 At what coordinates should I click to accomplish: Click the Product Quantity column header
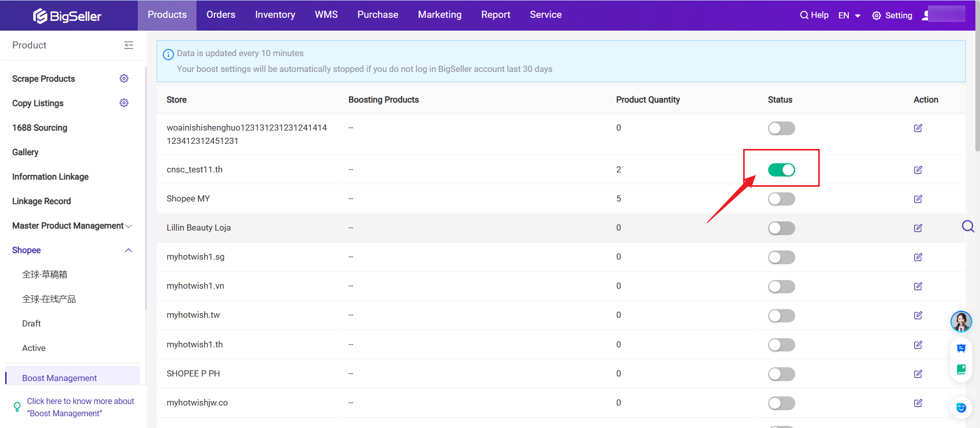(x=648, y=99)
